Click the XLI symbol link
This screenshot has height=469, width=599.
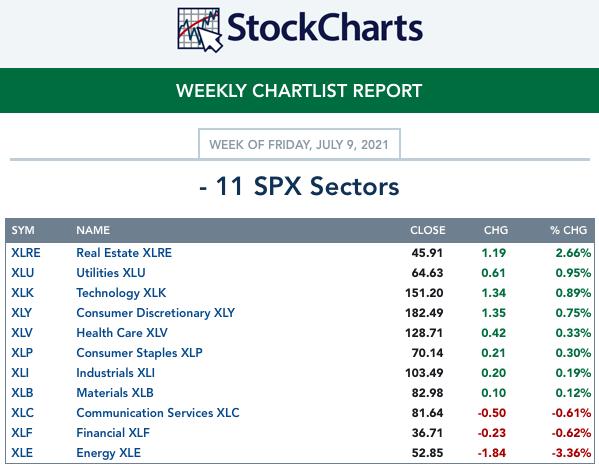click(20, 372)
